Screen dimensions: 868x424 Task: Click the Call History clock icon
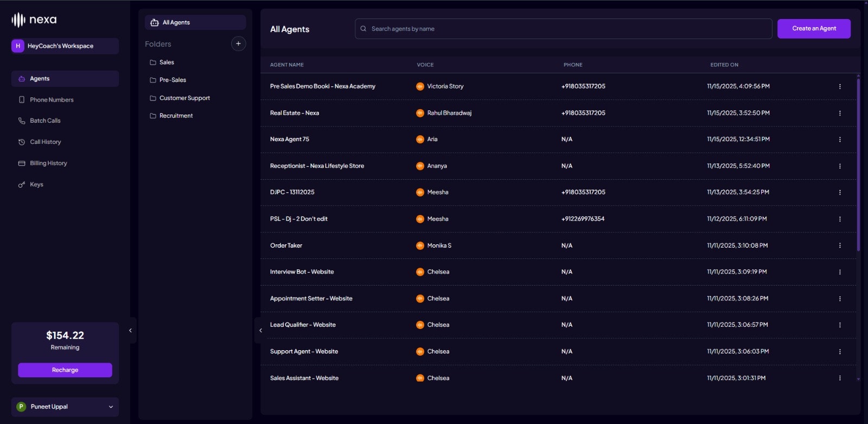(22, 142)
